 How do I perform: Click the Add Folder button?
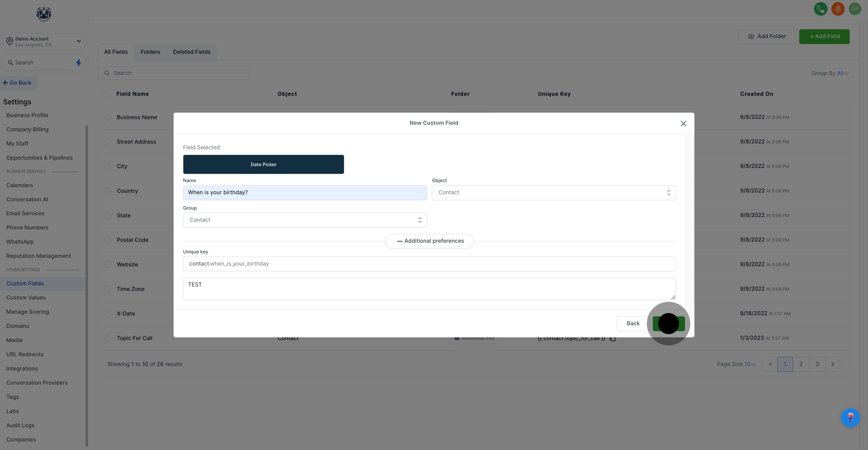tap(766, 36)
